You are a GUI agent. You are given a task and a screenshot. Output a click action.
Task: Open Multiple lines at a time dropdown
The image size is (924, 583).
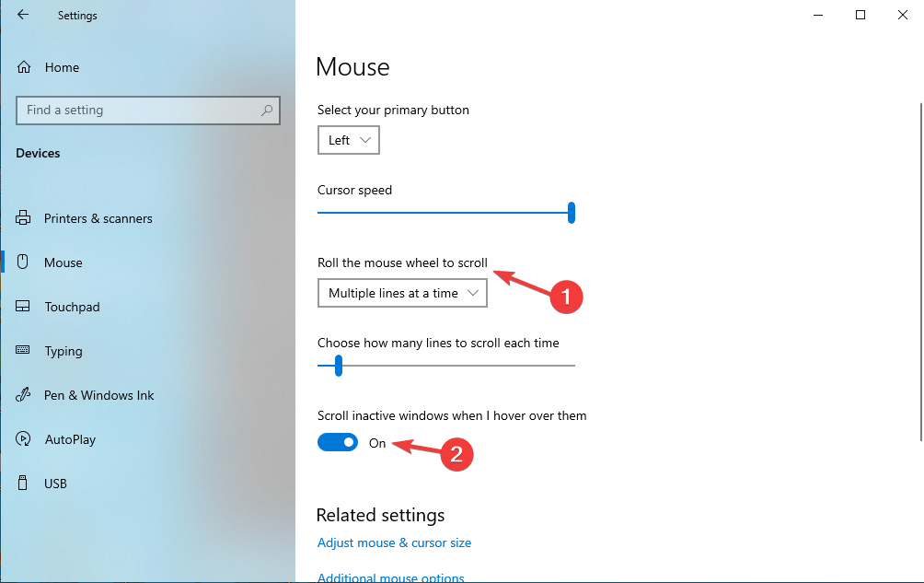pyautogui.click(x=402, y=293)
